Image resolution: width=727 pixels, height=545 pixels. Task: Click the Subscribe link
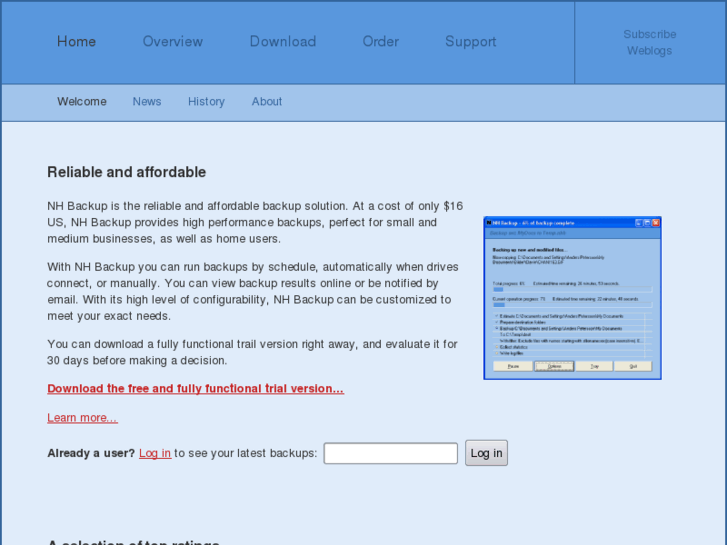[x=650, y=34]
